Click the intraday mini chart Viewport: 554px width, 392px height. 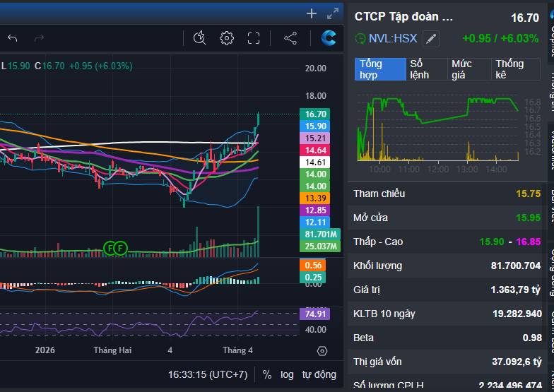pos(438,129)
